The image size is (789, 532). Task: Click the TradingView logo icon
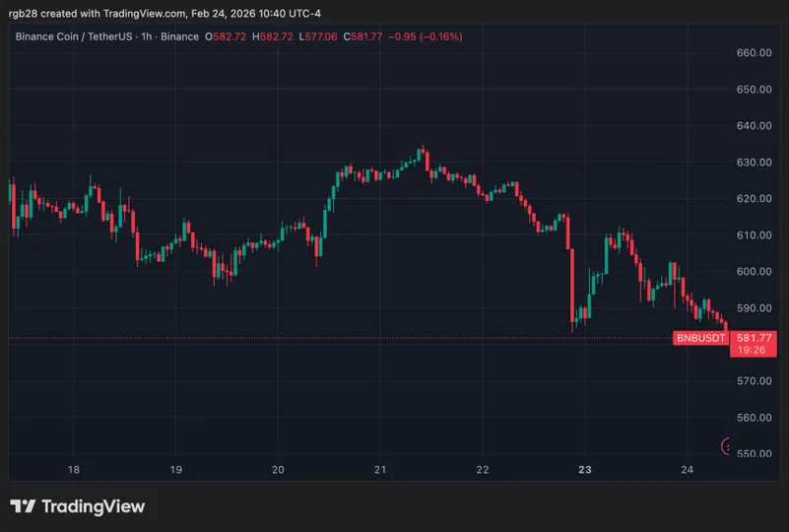click(x=23, y=505)
